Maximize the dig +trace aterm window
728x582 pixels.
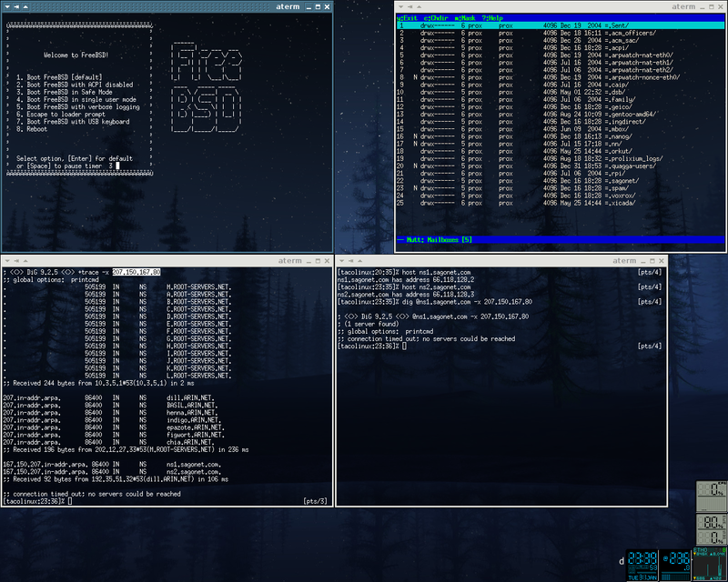(318, 261)
